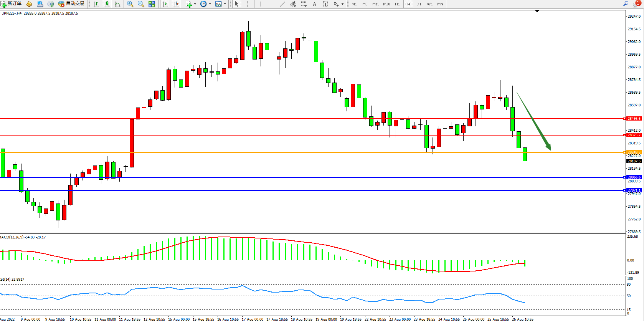This screenshot has width=644, height=321.
Task: Click the zoom out magnifier icon
Action: (x=141, y=4)
